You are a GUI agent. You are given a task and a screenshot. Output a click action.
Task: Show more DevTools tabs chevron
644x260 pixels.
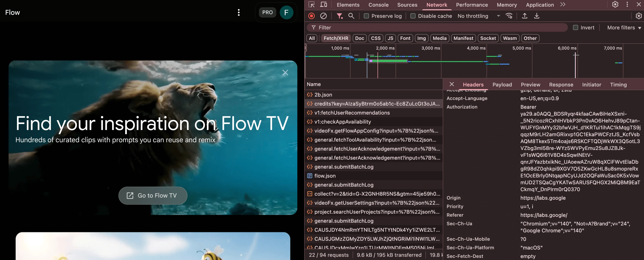tap(563, 5)
